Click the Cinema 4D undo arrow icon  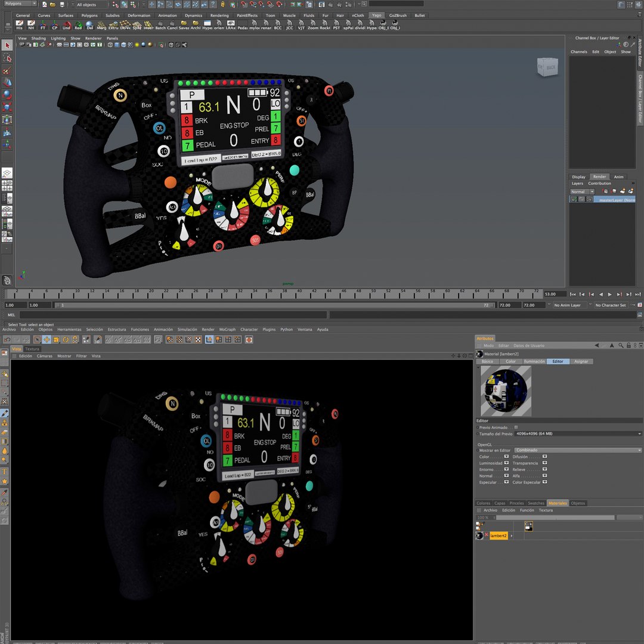pos(7,340)
